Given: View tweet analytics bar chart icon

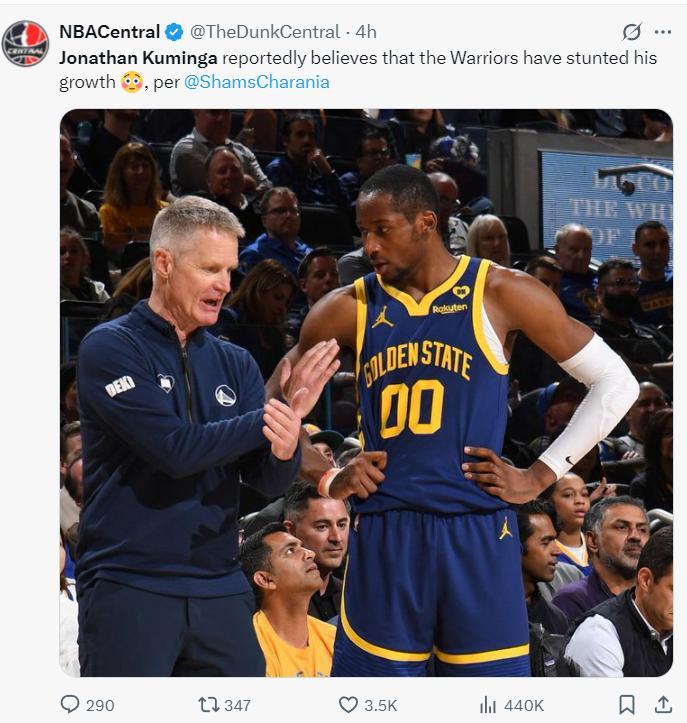Looking at the screenshot, I should tap(487, 705).
